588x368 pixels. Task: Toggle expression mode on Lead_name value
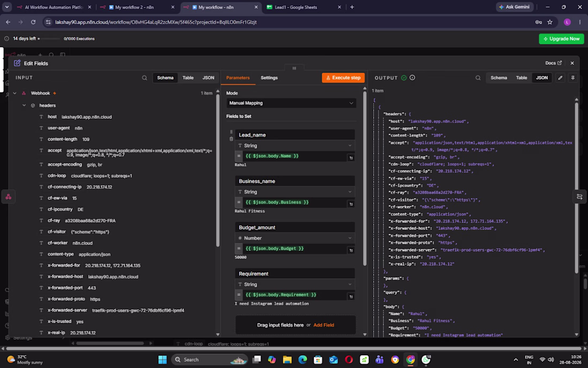click(x=239, y=156)
